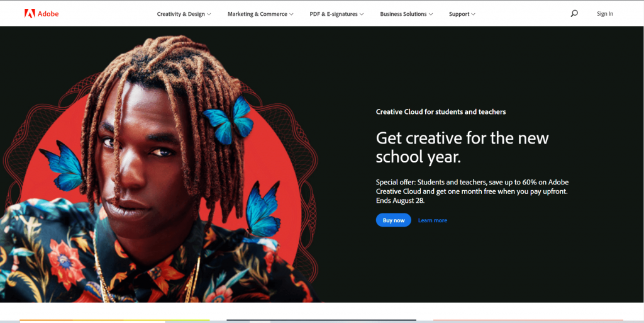Image resolution: width=644 pixels, height=323 pixels.
Task: Click the Special offer paragraph text
Action: pos(472,191)
